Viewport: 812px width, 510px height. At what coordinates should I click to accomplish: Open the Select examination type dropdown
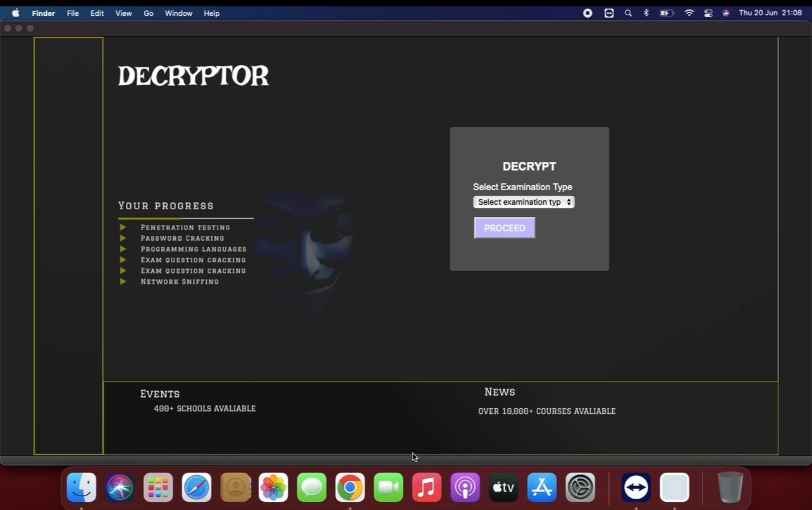click(524, 202)
